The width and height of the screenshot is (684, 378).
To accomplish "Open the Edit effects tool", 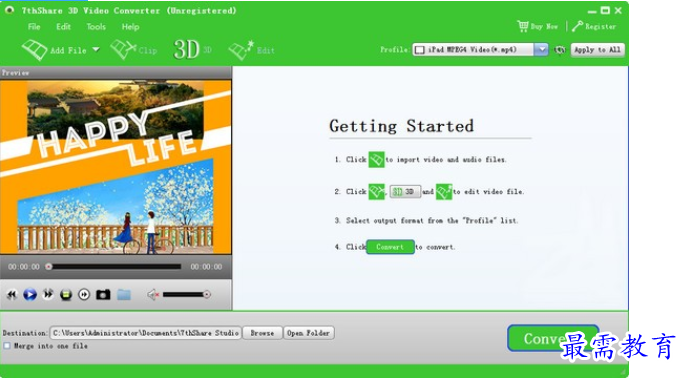I will pyautogui.click(x=252, y=50).
